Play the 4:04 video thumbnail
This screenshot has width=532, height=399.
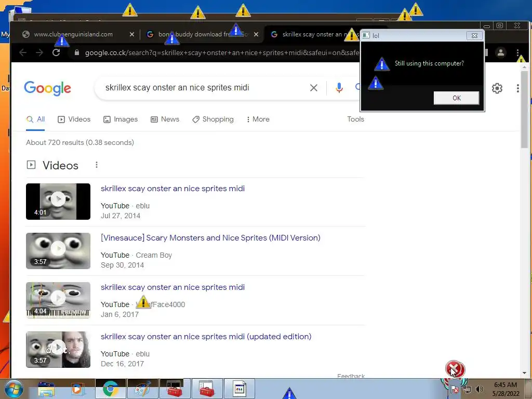[58, 300]
